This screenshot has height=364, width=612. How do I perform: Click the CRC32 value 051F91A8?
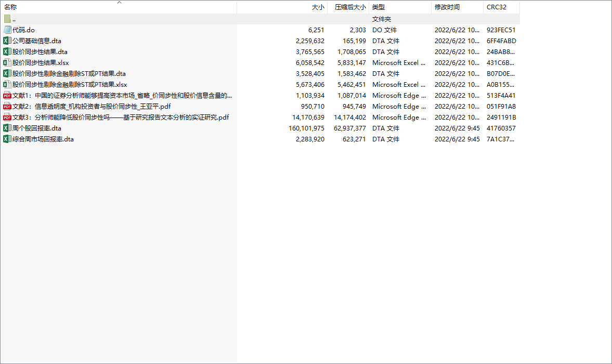501,107
